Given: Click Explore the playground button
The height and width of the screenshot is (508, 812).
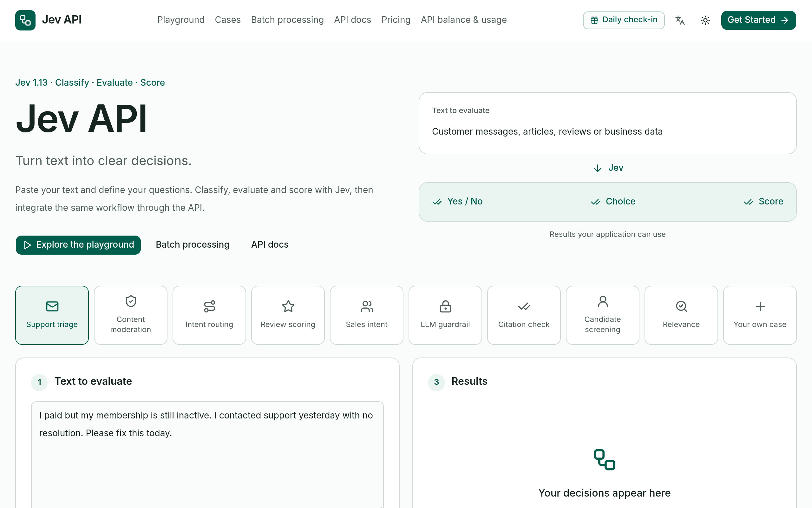Looking at the screenshot, I should tap(78, 245).
